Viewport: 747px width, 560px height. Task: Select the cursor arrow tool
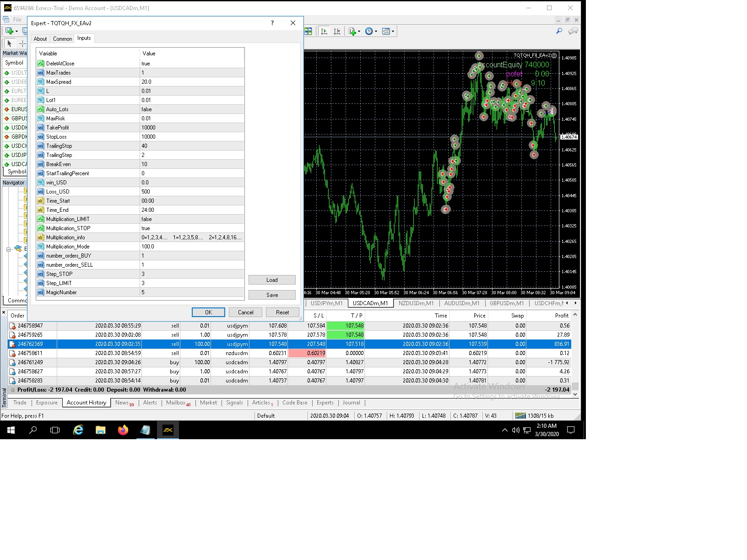10,43
